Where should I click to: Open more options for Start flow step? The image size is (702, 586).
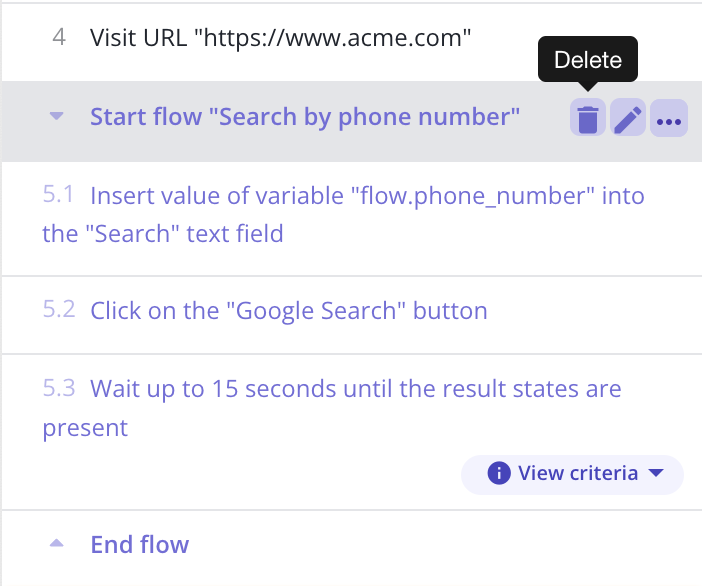click(x=668, y=120)
